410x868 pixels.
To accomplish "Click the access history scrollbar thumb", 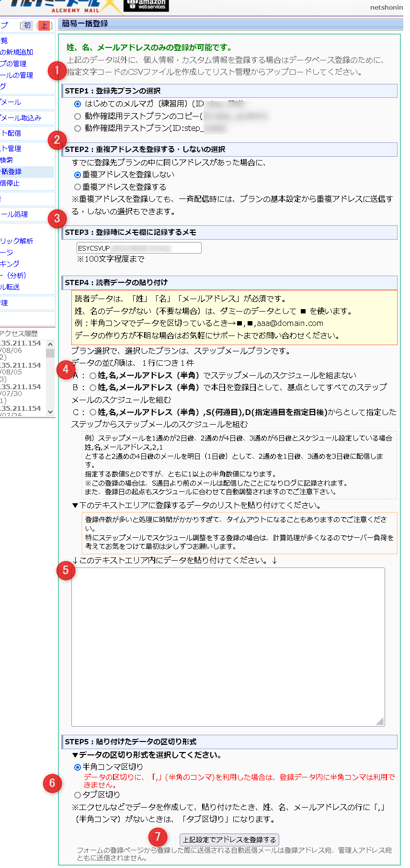I will pyautogui.click(x=50, y=353).
